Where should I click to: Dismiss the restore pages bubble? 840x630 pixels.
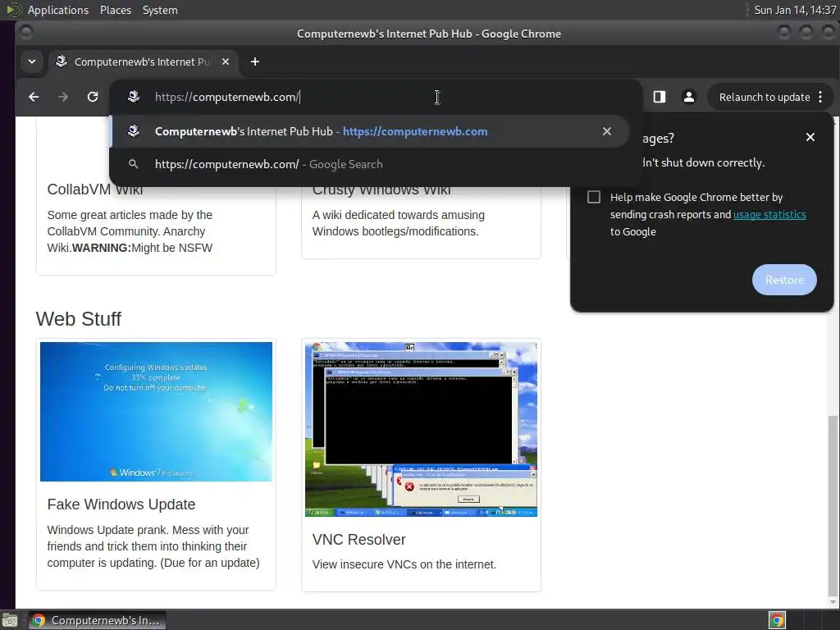point(810,137)
